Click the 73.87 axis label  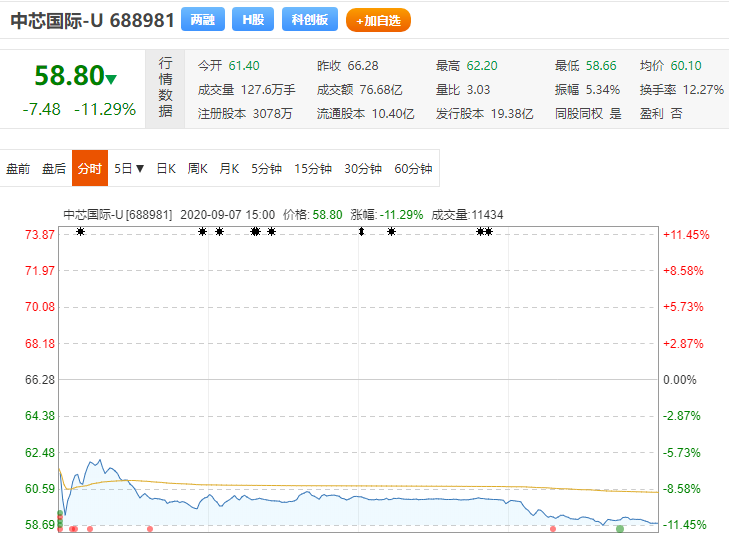[x=40, y=234]
